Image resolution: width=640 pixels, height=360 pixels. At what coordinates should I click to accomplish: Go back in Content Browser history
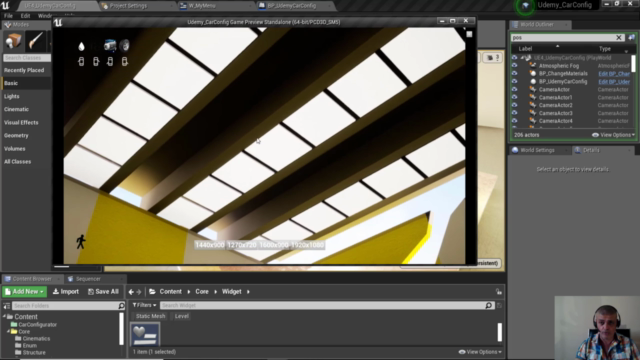point(131,292)
